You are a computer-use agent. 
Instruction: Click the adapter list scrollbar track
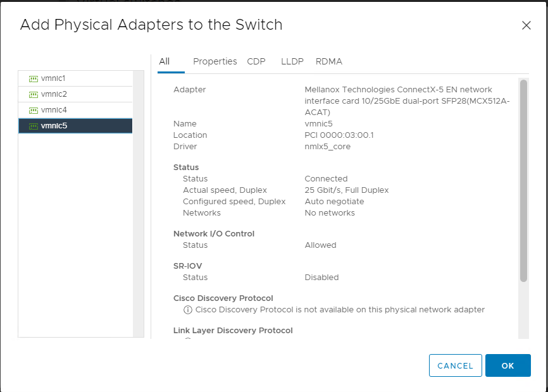click(139, 202)
